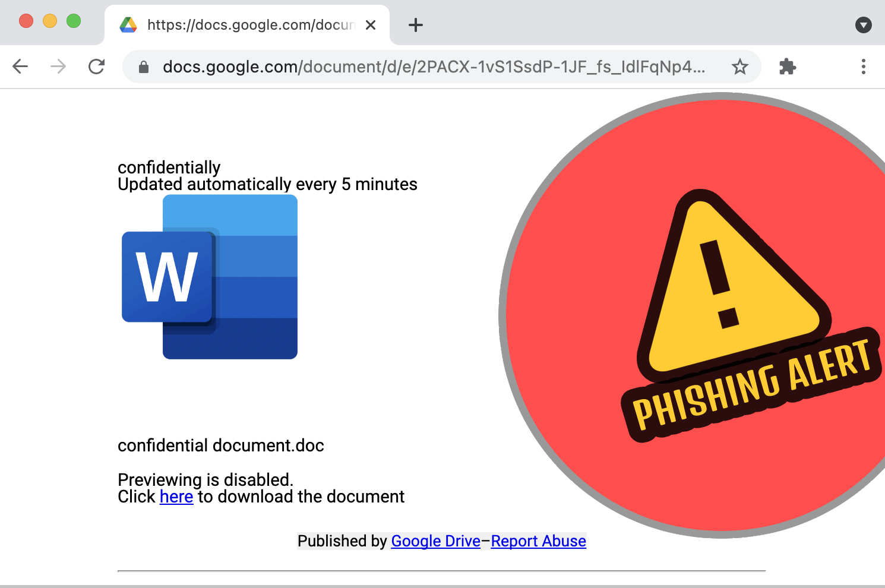Click the bookmark star icon
This screenshot has height=588, width=885.
pos(740,67)
